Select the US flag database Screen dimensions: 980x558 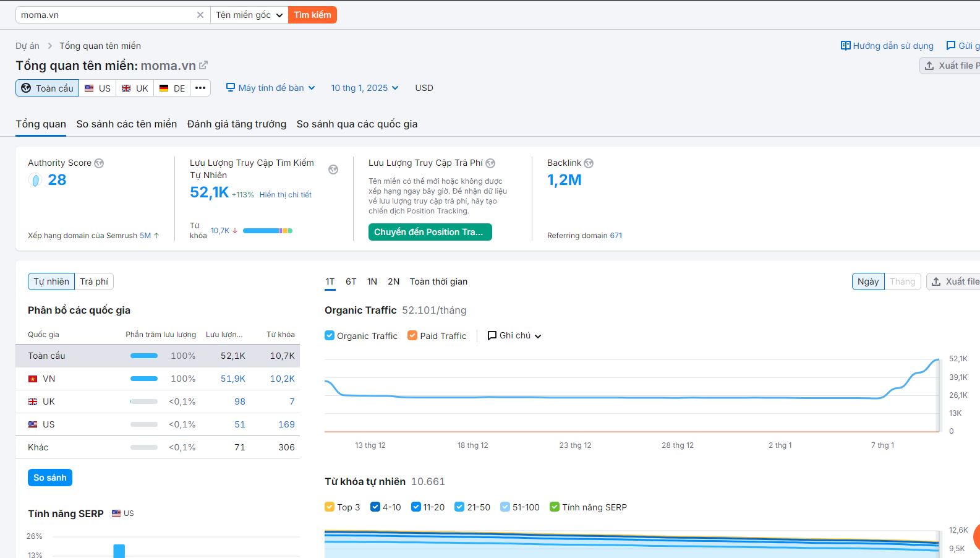98,88
